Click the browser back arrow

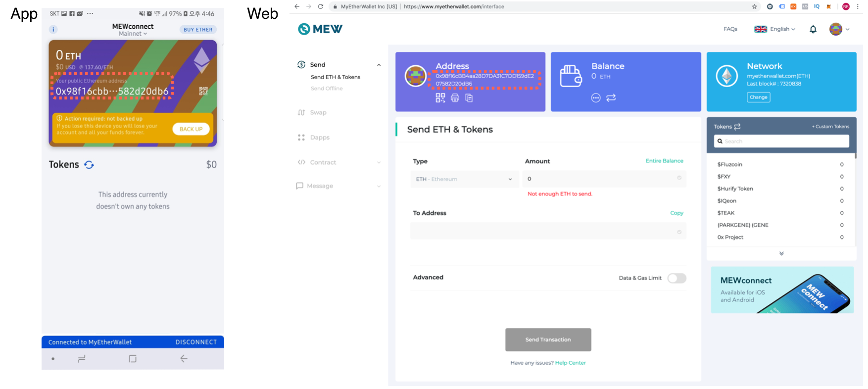(x=297, y=6)
